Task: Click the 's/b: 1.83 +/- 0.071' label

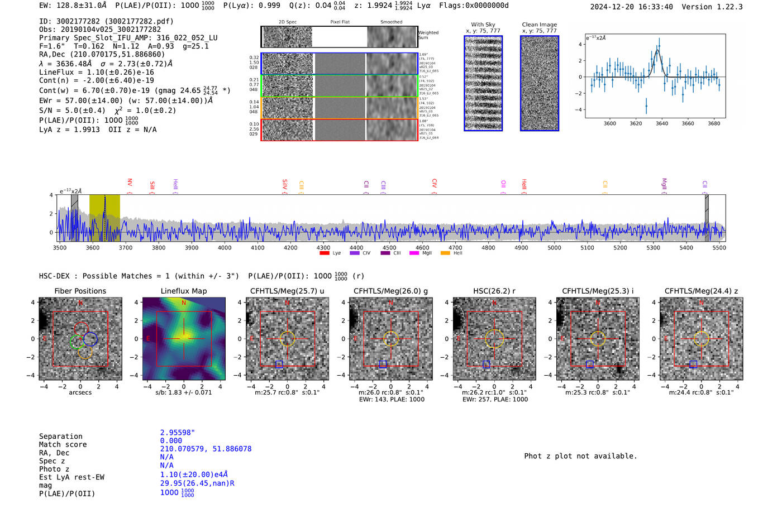Action: pyautogui.click(x=184, y=392)
